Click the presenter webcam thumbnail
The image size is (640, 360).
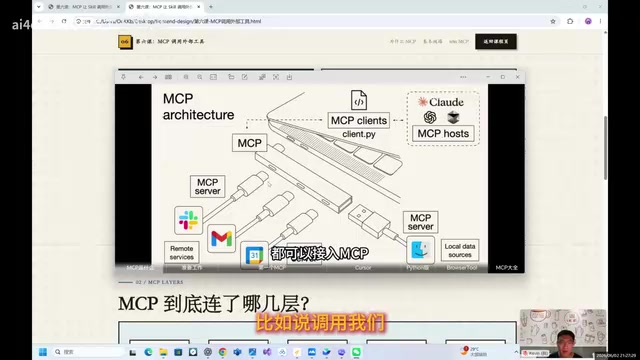click(x=563, y=333)
